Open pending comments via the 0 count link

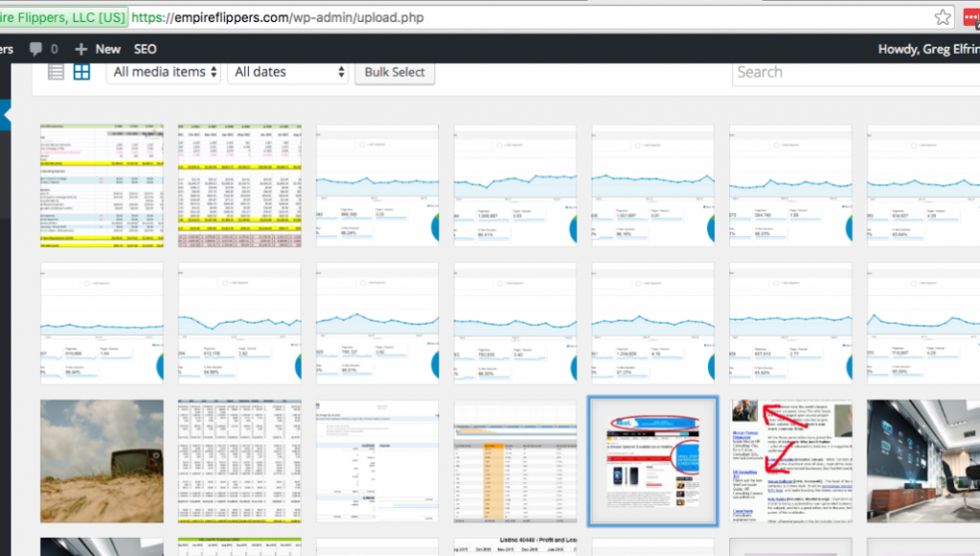(x=53, y=48)
